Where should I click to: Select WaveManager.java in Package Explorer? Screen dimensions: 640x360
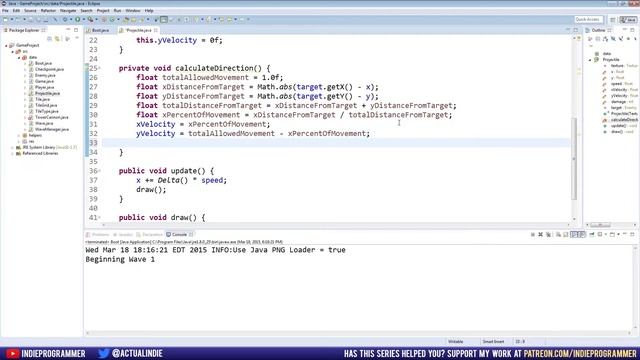coord(51,129)
